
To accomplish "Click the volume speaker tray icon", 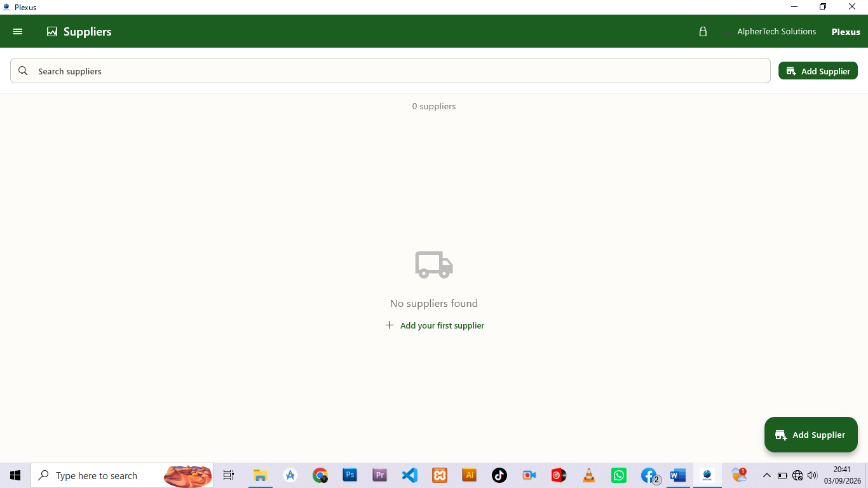I will [812, 475].
